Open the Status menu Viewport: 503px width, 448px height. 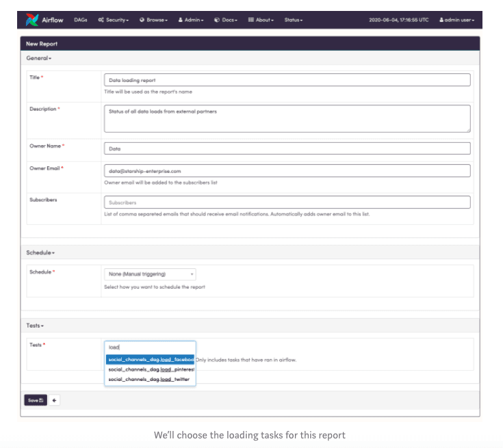pos(294,20)
